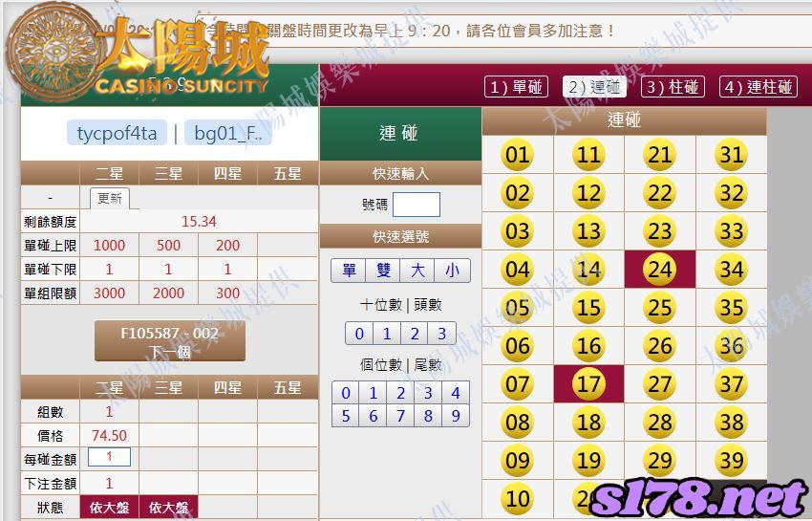Choose ball number 31
The image size is (812, 521).
731,155
